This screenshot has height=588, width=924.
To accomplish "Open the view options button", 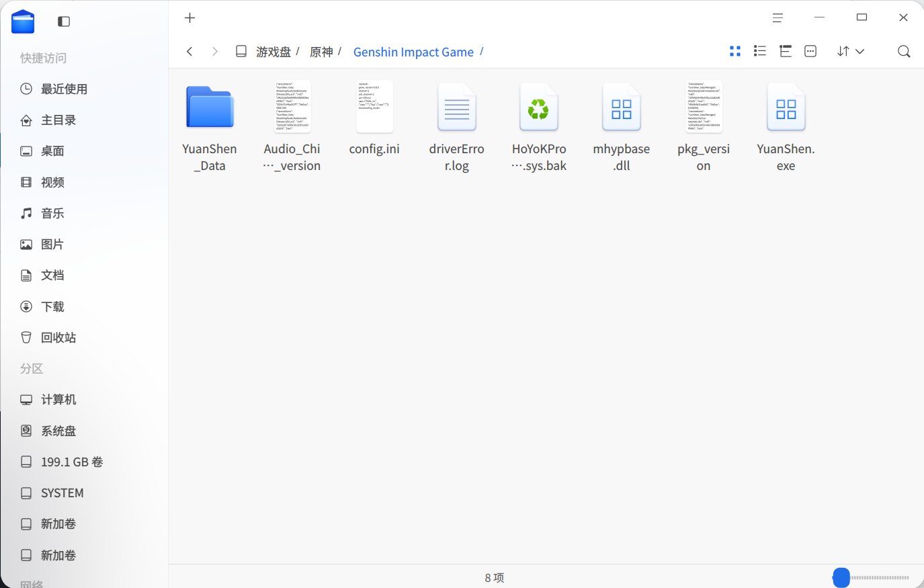I will pos(810,51).
